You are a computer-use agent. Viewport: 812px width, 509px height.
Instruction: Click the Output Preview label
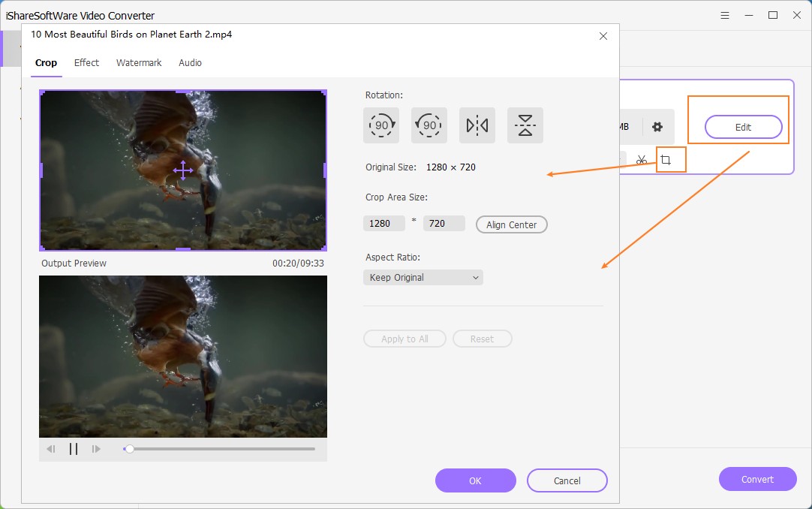[74, 264]
